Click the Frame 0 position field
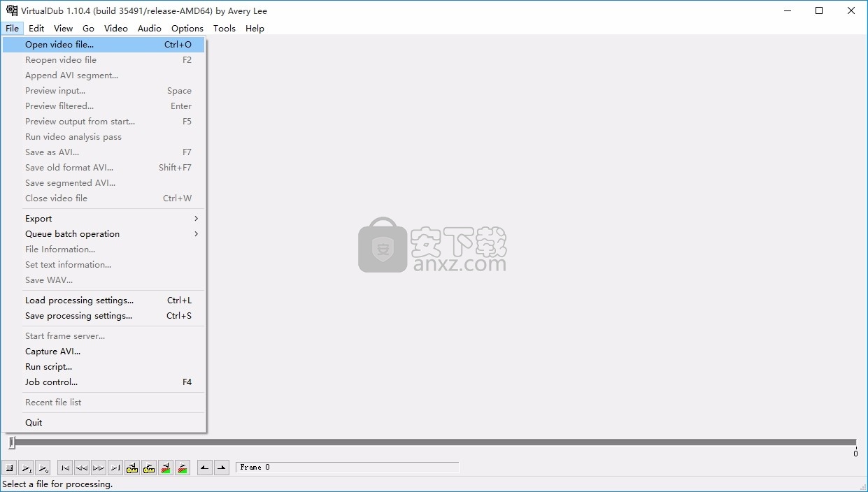 click(348, 468)
